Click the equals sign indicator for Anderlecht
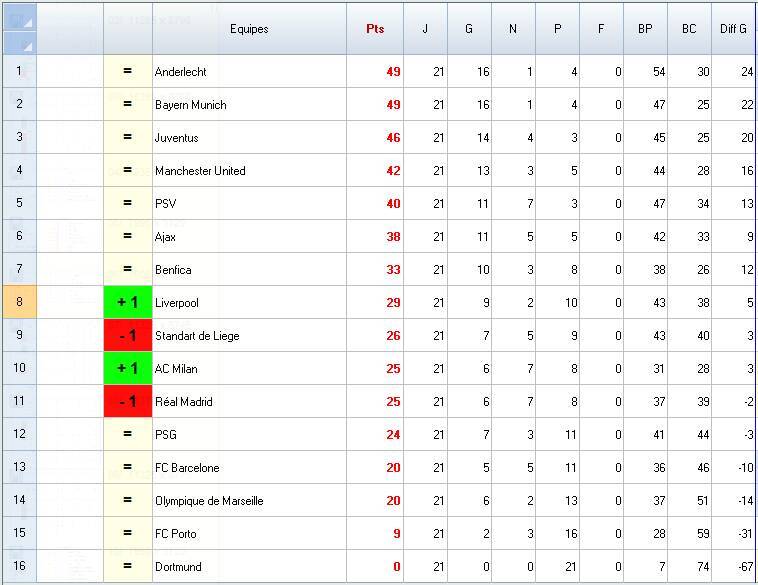The image size is (758, 585). [x=127, y=72]
